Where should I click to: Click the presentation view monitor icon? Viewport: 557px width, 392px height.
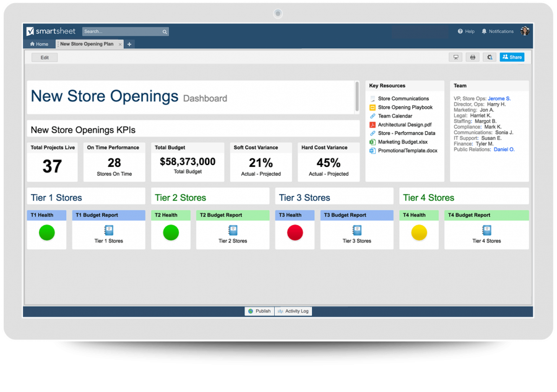[x=456, y=57]
